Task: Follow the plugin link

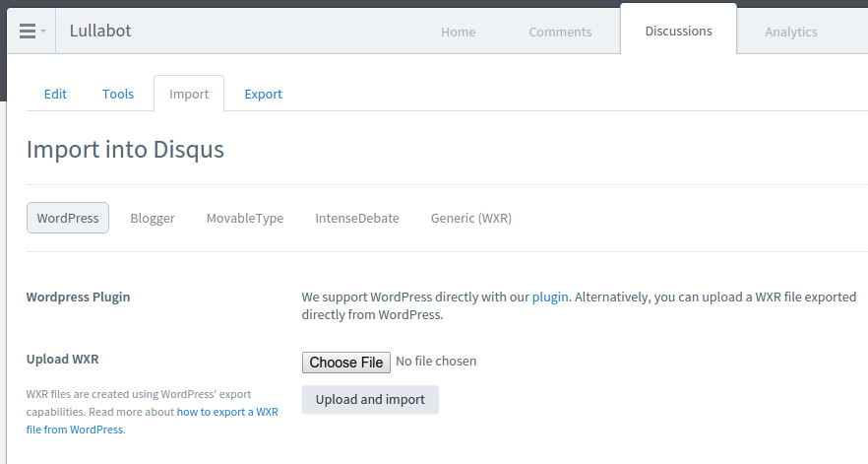Action: [x=550, y=297]
